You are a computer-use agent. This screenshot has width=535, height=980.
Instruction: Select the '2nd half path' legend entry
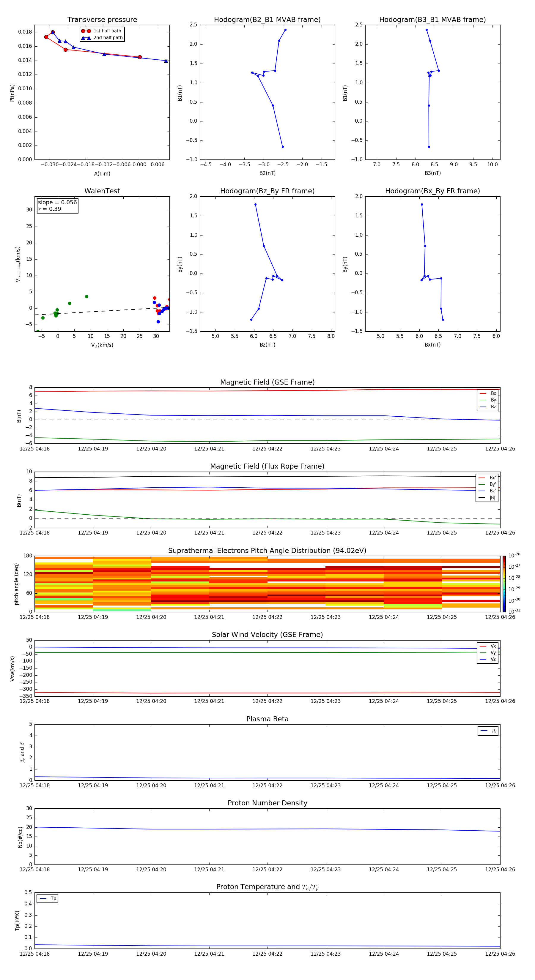click(x=102, y=38)
